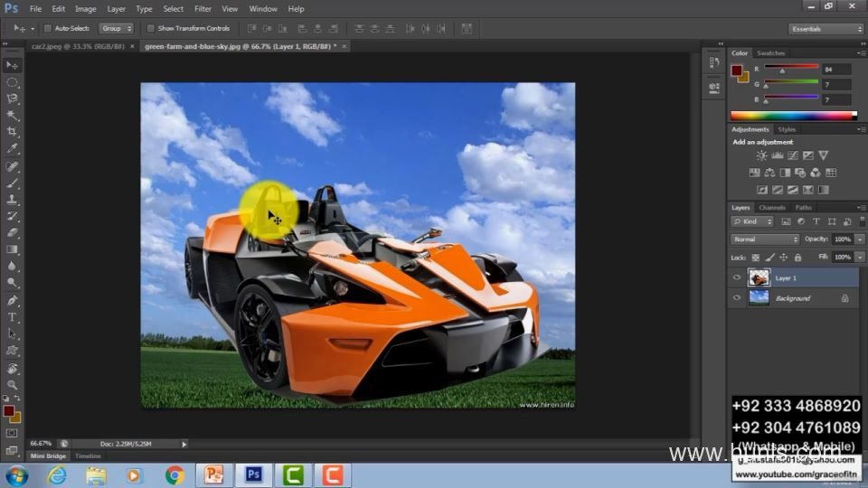Select the Eyedropper tool
The image size is (868, 488).
(x=12, y=149)
